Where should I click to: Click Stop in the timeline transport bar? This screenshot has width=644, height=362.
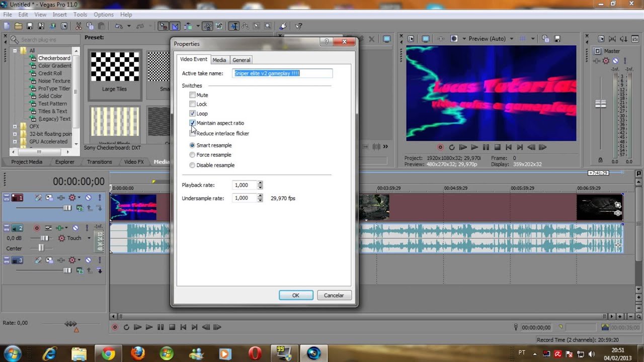[x=172, y=327]
